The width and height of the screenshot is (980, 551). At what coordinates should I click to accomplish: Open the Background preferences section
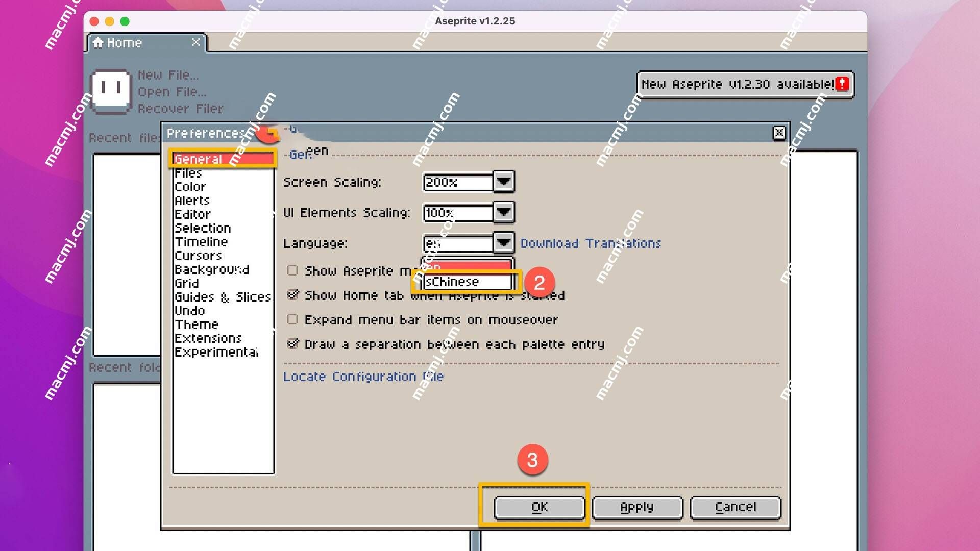click(x=223, y=269)
